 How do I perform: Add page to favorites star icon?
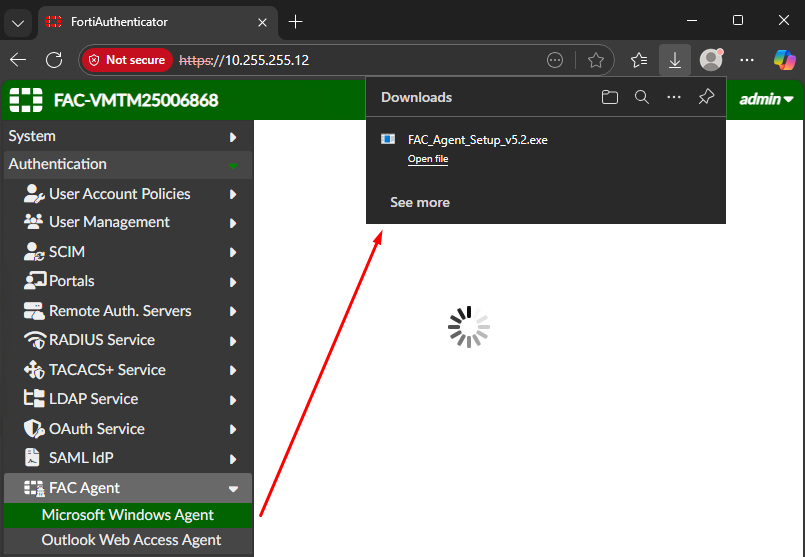(596, 61)
